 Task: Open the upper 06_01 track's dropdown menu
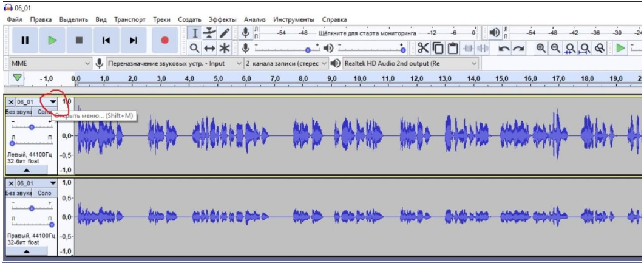(x=53, y=102)
